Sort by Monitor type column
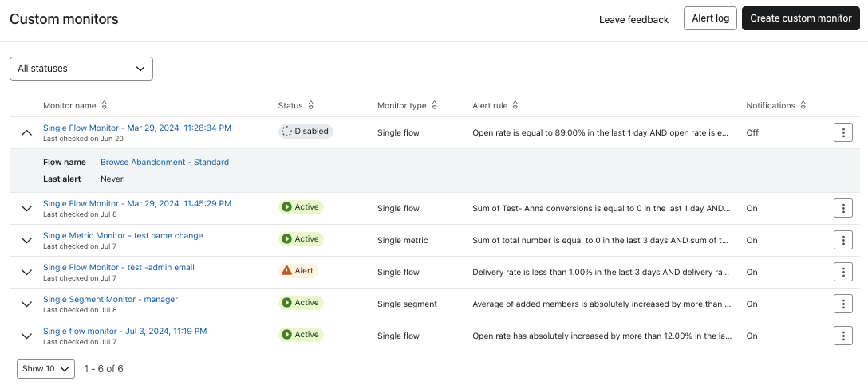Screen dimensions: 868x385 [434, 105]
